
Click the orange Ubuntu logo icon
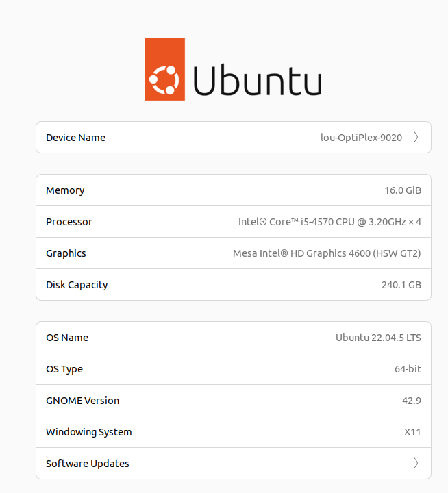164,69
